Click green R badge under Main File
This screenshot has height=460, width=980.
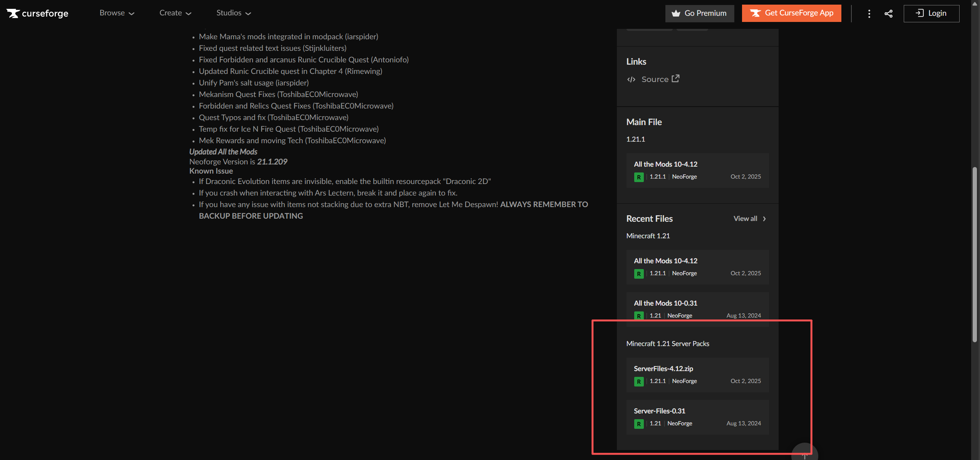tap(639, 177)
